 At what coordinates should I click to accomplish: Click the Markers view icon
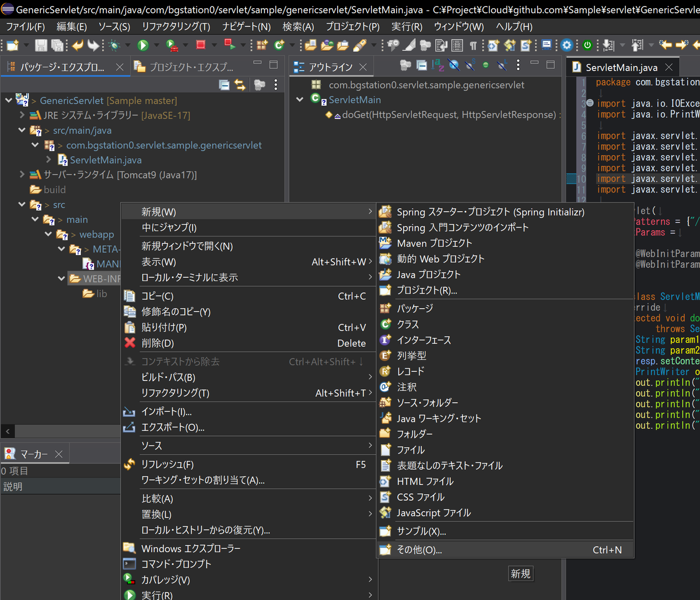pyautogui.click(x=10, y=454)
